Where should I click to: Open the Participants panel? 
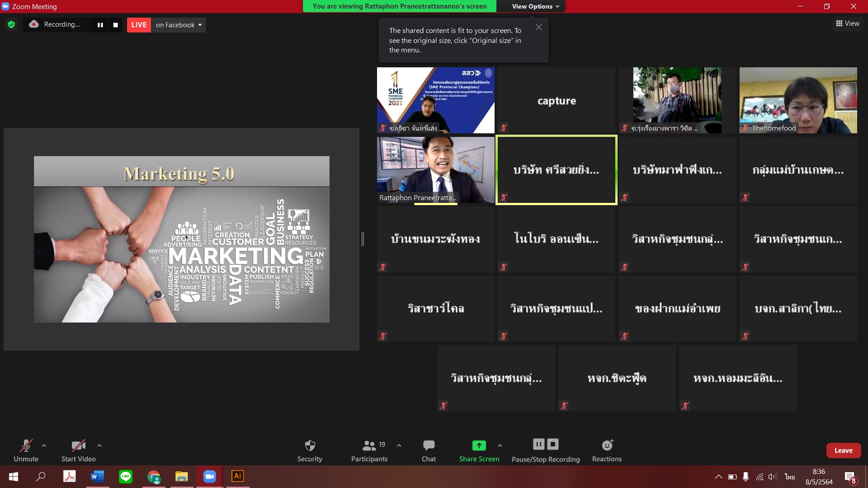369,450
